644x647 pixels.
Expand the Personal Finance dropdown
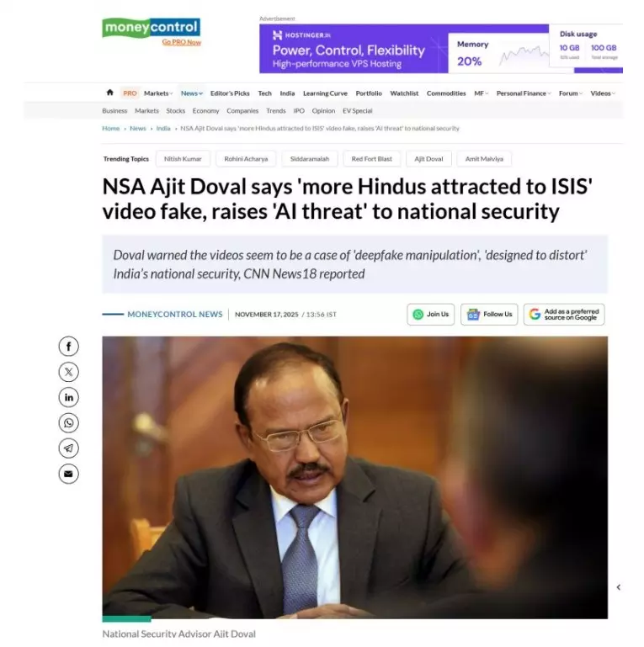pyautogui.click(x=524, y=93)
